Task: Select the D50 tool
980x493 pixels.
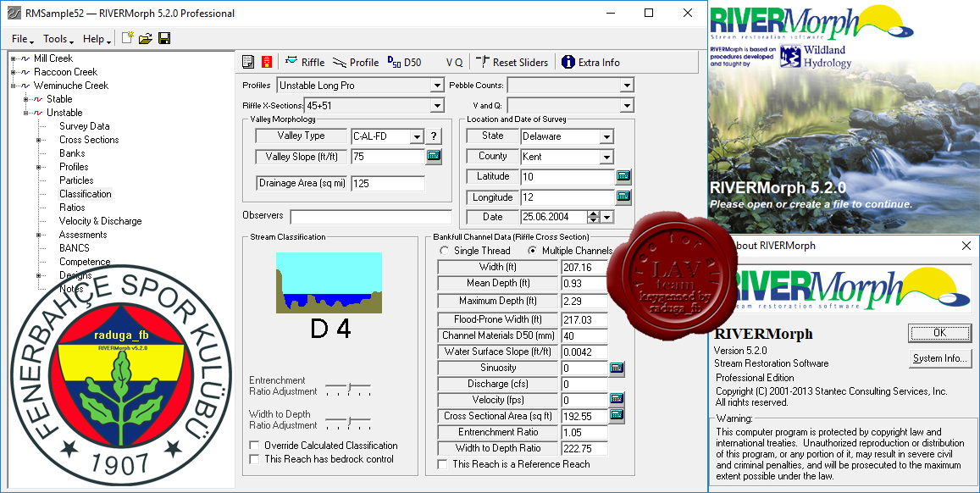Action: [404, 62]
